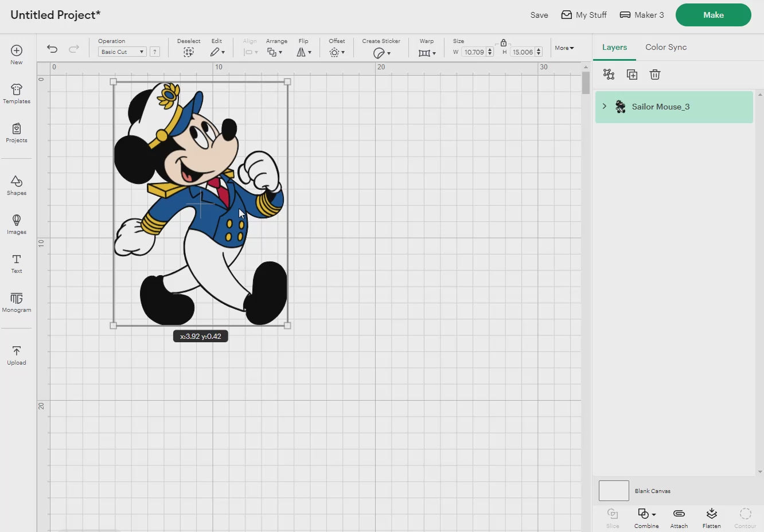Select the Maker 3 machine
The height and width of the screenshot is (532, 764).
coord(642,15)
